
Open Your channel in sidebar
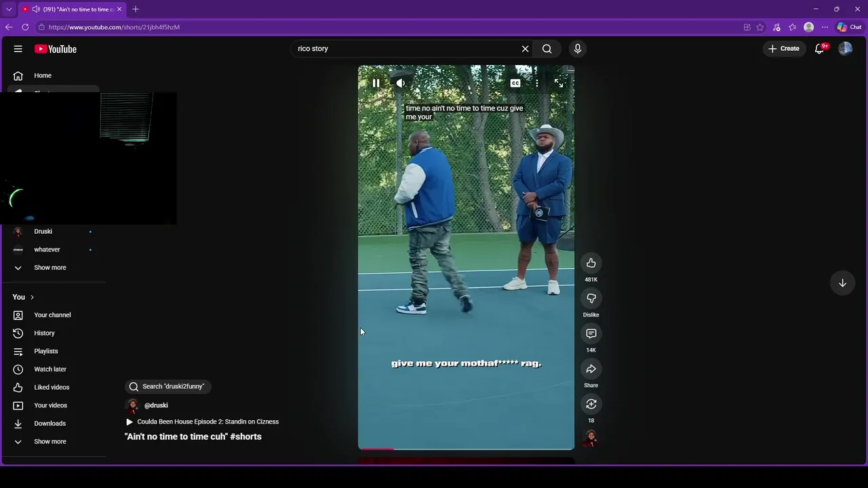click(x=53, y=315)
